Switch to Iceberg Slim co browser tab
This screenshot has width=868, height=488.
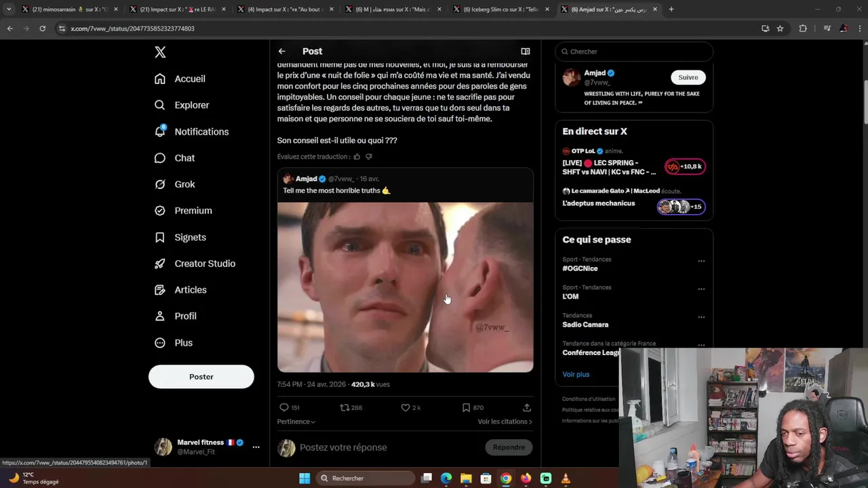[x=500, y=9]
